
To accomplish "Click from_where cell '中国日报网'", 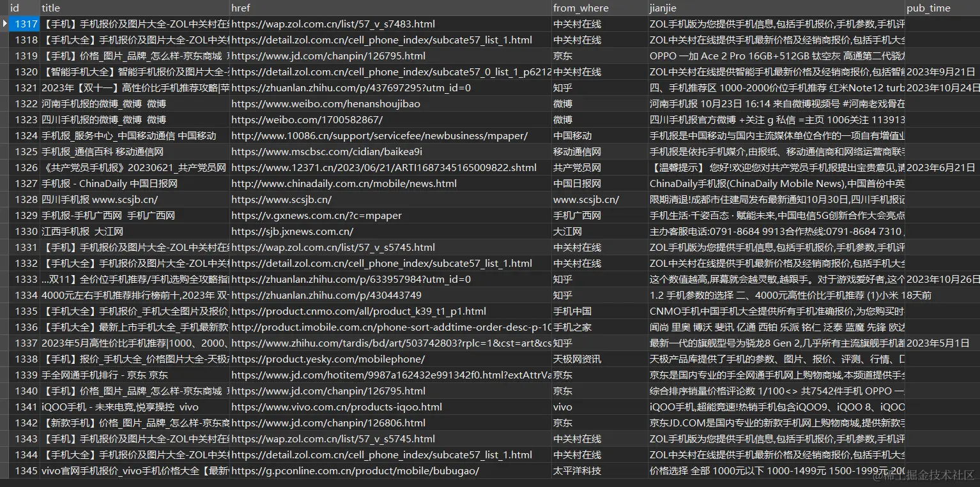I will [577, 184].
